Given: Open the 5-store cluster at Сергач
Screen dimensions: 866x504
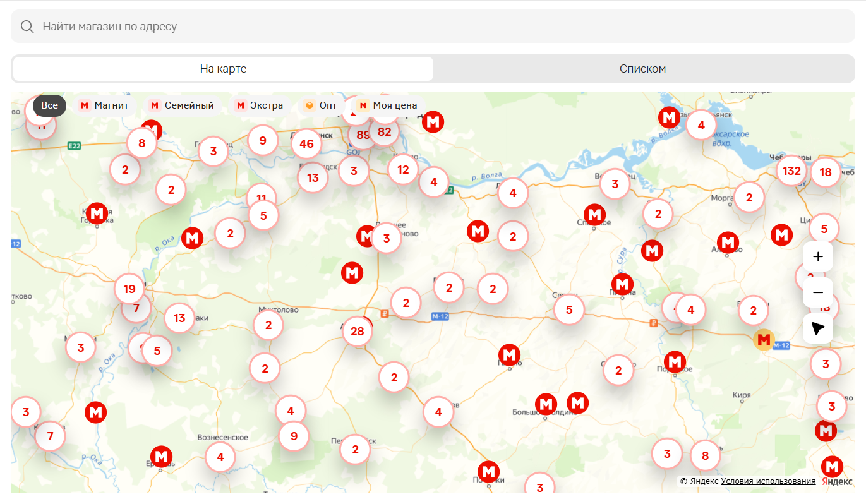Looking at the screenshot, I should (x=569, y=309).
